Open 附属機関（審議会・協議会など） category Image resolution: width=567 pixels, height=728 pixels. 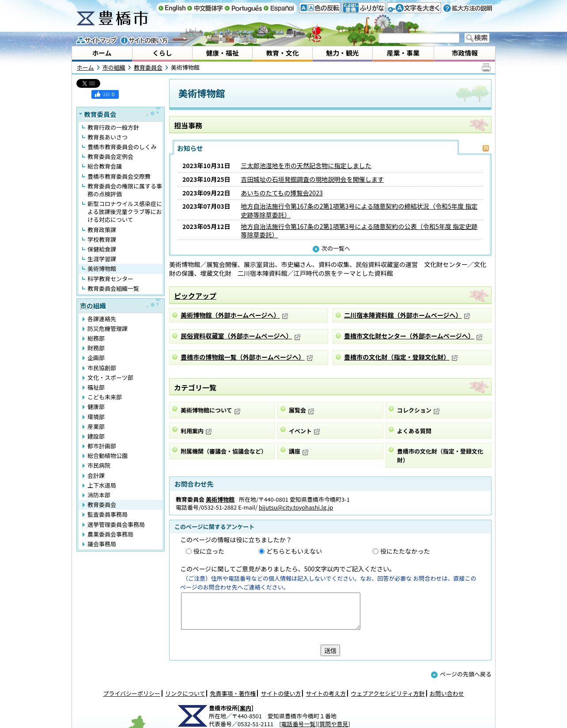pos(223,451)
